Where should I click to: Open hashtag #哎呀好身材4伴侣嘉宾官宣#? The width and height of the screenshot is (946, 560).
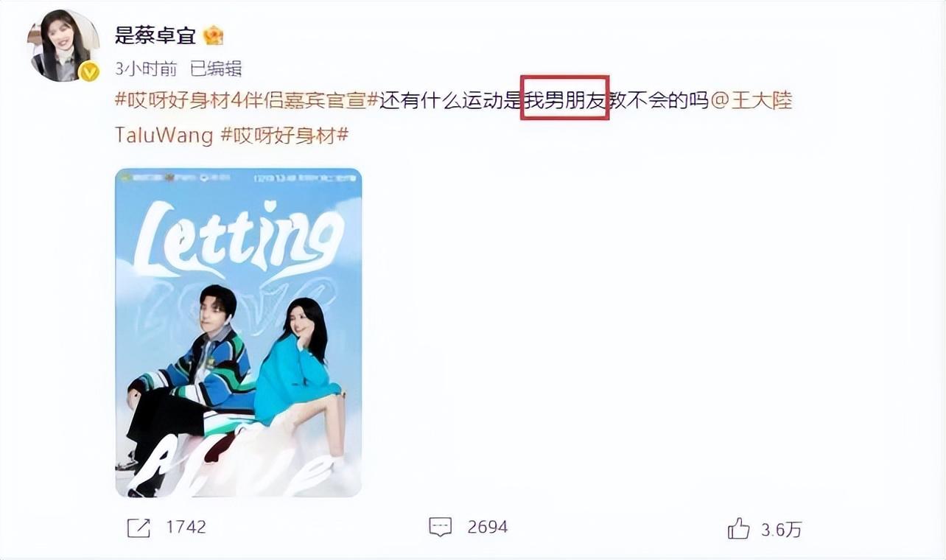[247, 100]
